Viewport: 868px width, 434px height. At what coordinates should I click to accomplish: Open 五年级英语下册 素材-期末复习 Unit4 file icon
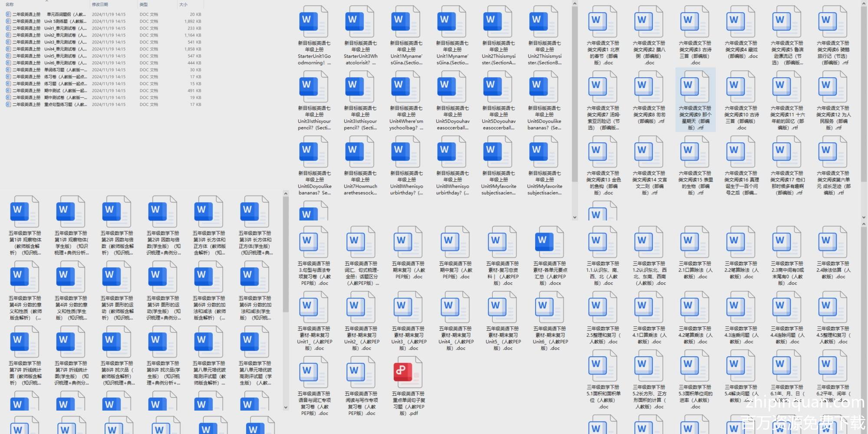point(455,306)
